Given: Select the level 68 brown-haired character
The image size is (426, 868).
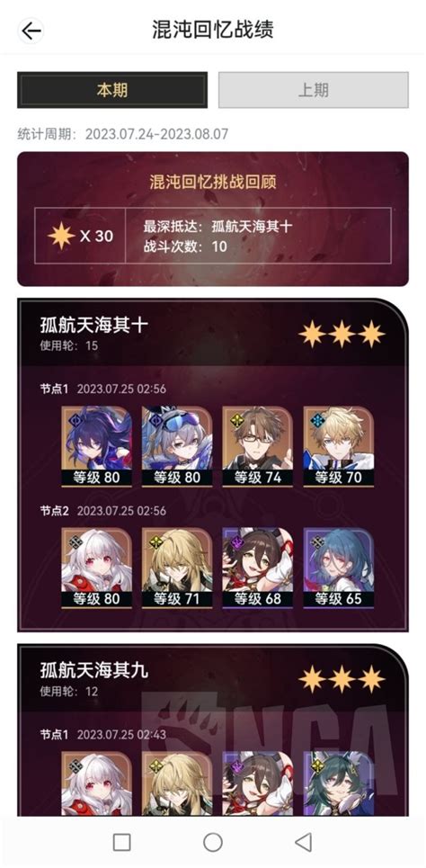Looking at the screenshot, I should pos(258,568).
